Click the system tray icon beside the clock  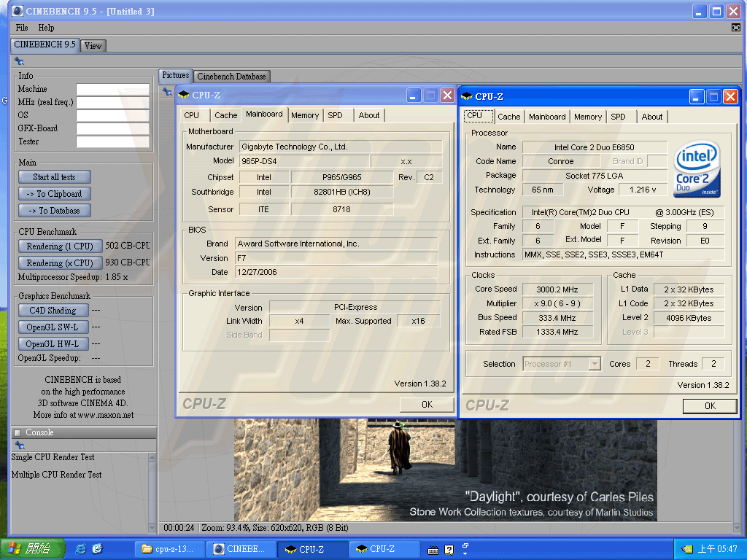tap(686, 549)
